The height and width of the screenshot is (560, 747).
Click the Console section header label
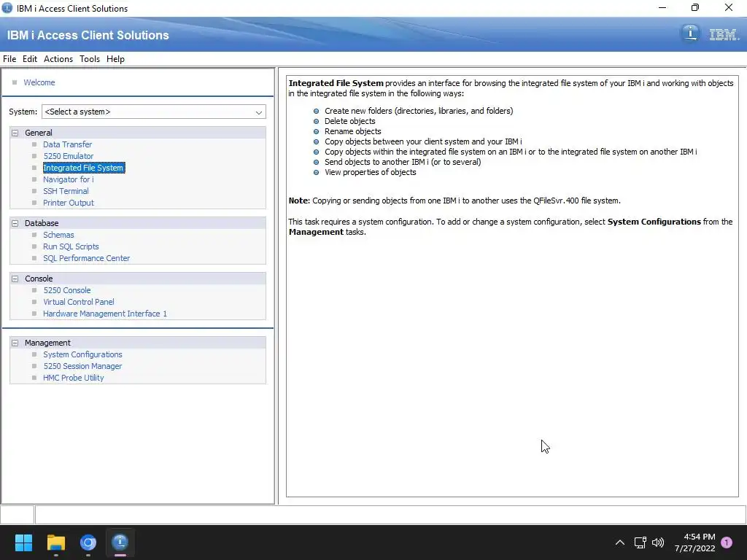point(39,279)
